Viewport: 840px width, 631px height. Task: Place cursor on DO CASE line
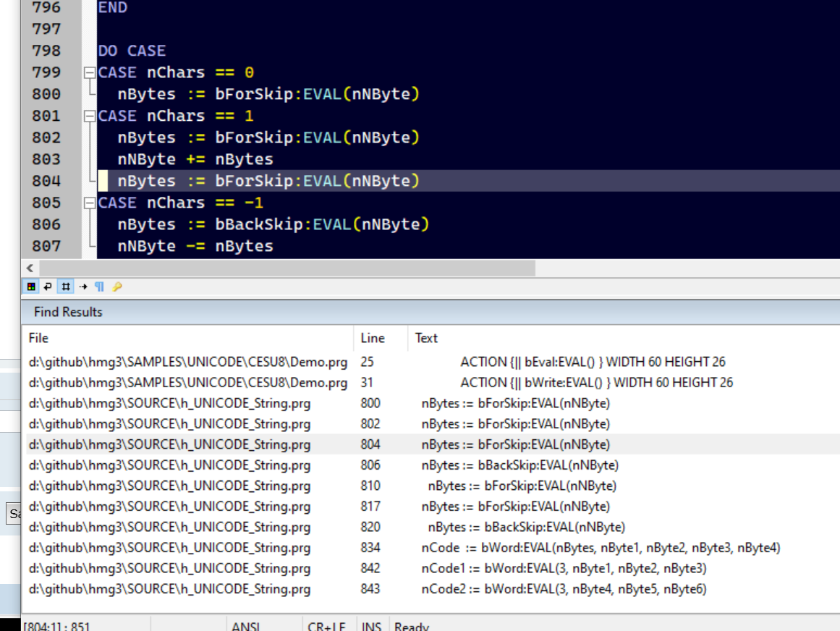(132, 51)
